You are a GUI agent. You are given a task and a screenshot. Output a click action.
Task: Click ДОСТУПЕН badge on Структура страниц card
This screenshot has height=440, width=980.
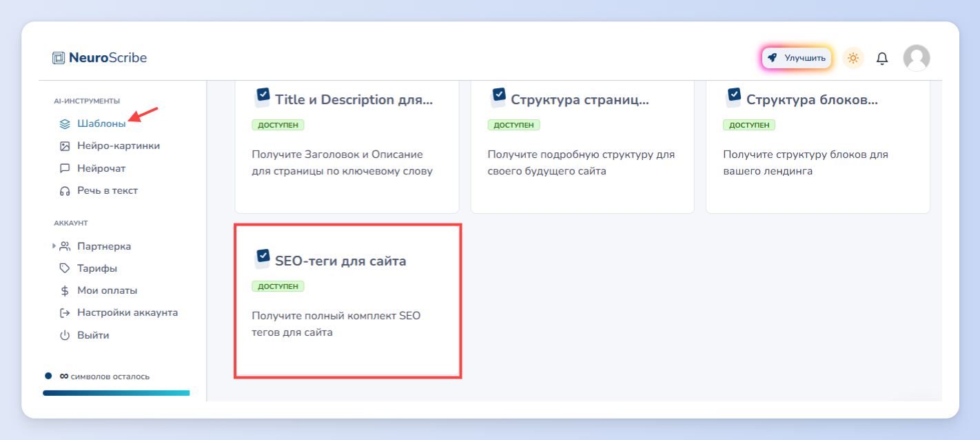513,125
